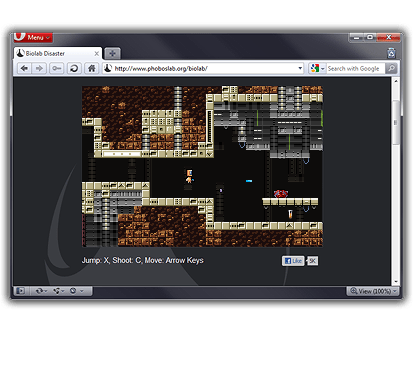413x390 pixels.
Task: Click the scrollbar down arrow
Action: pyautogui.click(x=396, y=282)
